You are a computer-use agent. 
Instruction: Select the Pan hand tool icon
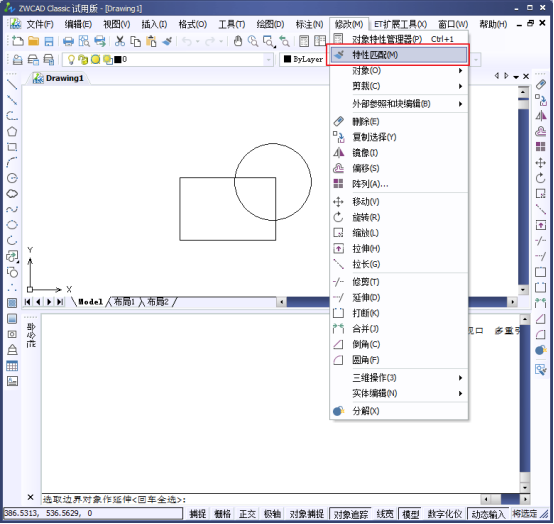pos(238,41)
